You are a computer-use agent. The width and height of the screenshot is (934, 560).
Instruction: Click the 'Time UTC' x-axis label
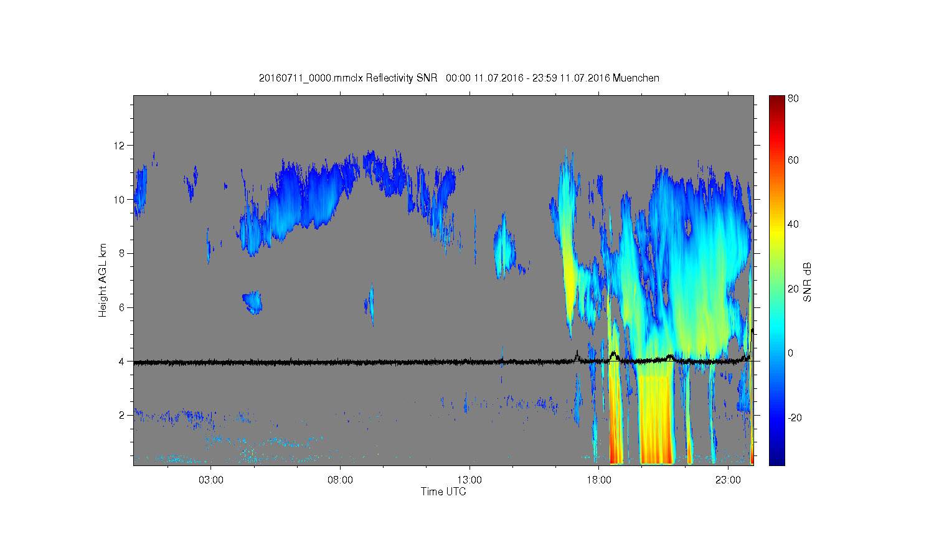[x=443, y=492]
